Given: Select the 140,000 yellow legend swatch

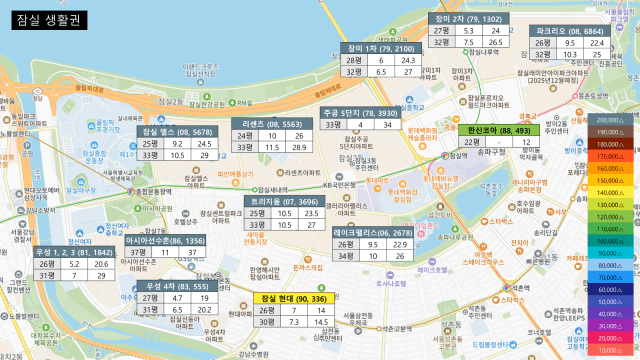Looking at the screenshot, I should [610, 193].
